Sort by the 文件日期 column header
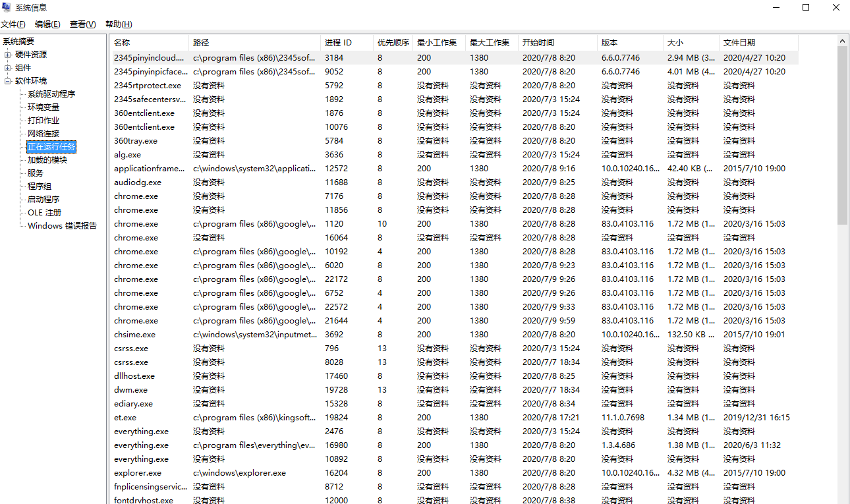Image resolution: width=850 pixels, height=504 pixels. tap(758, 42)
